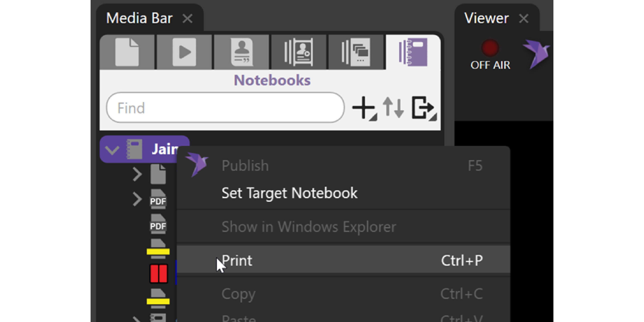Select Set Target Notebook menu entry
Screen dimensions: 644x322
pos(289,193)
